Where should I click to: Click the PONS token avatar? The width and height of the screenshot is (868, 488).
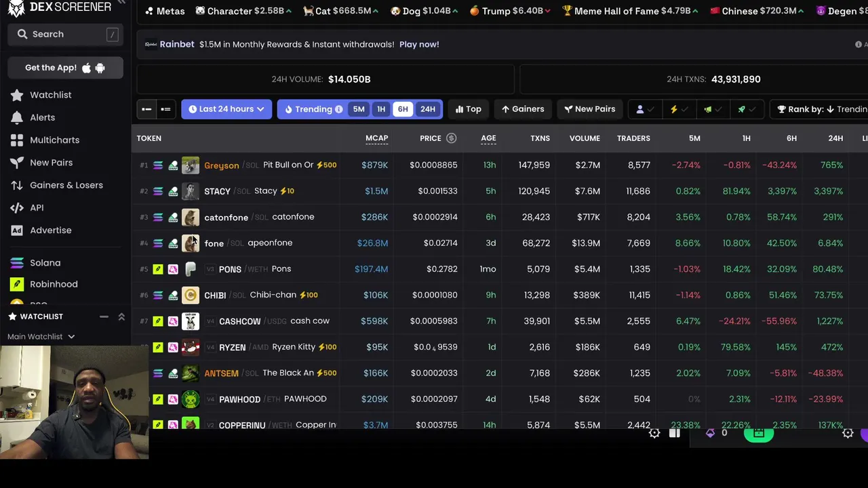tap(191, 269)
